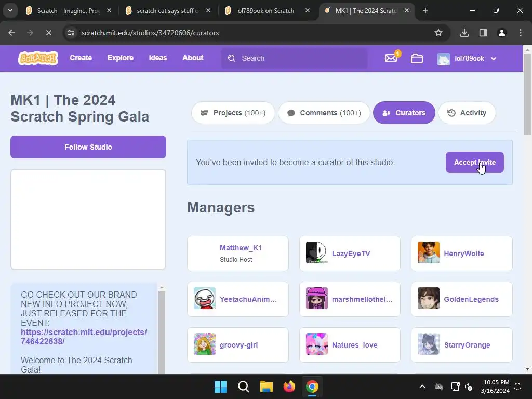
Task: Show hidden system tray icons
Action: coord(422,387)
